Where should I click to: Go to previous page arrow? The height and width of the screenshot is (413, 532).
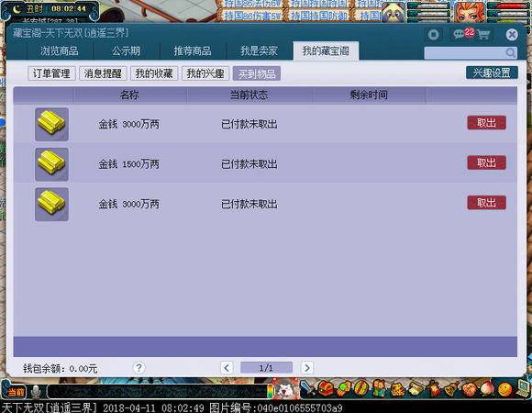[227, 367]
